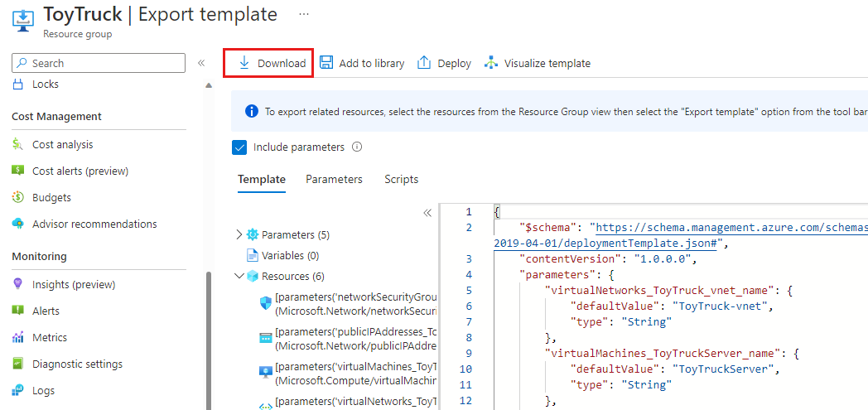Click the Cost alerts (preview) icon
This screenshot has height=410, width=868.
pyautogui.click(x=17, y=171)
